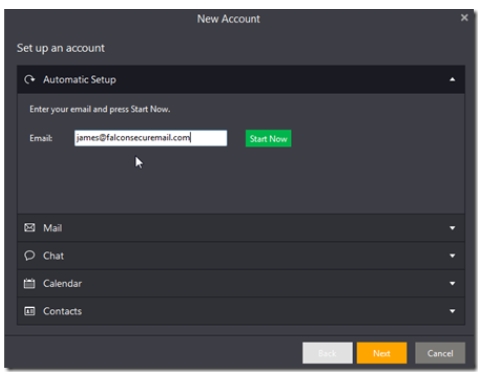The image size is (486, 379).
Task: Cancel the new account setup
Action: click(440, 353)
